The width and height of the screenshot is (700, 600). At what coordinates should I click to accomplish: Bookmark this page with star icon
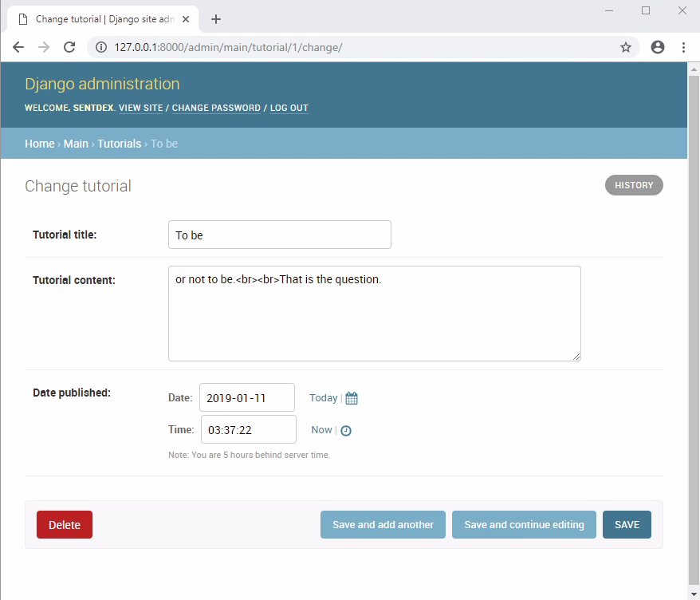tap(626, 47)
